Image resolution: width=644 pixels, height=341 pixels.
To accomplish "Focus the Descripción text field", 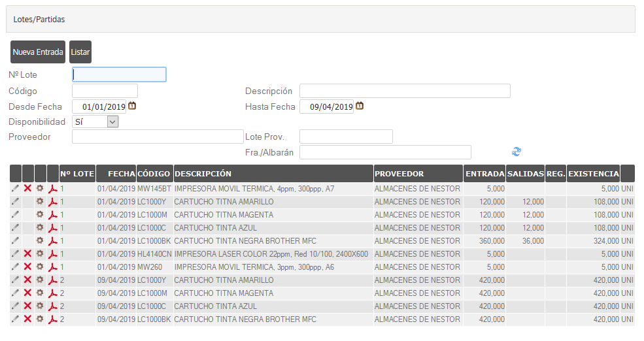I will [x=404, y=91].
